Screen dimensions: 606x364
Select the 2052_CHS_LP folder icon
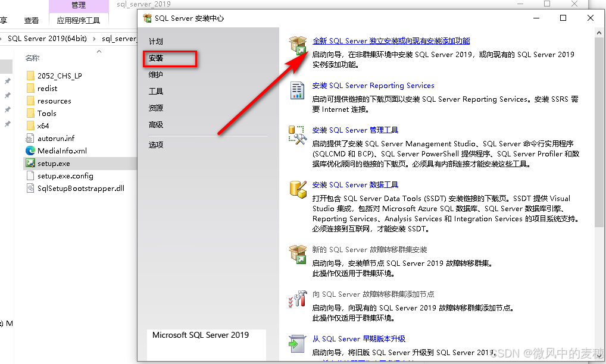pos(30,76)
